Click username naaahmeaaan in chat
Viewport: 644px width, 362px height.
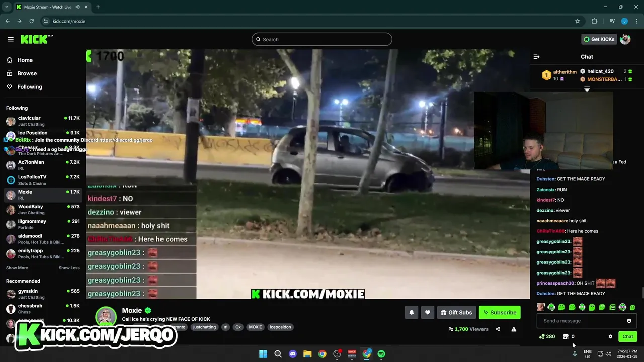551,221
